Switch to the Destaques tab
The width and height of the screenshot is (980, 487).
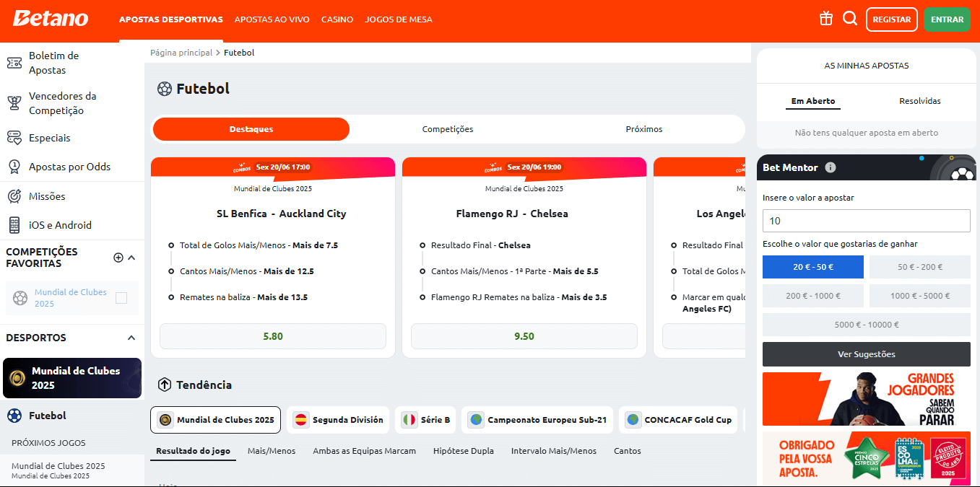click(x=251, y=129)
